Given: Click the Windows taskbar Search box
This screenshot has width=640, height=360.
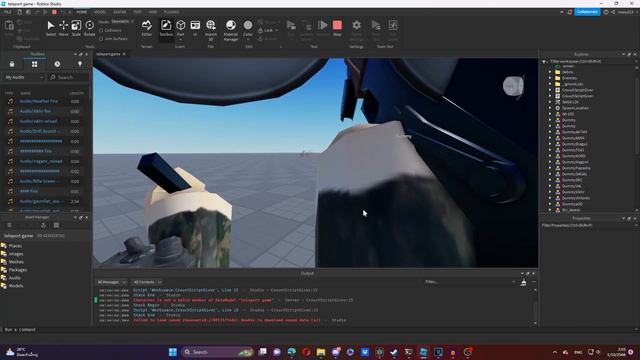Looking at the screenshot, I should click(218, 352).
